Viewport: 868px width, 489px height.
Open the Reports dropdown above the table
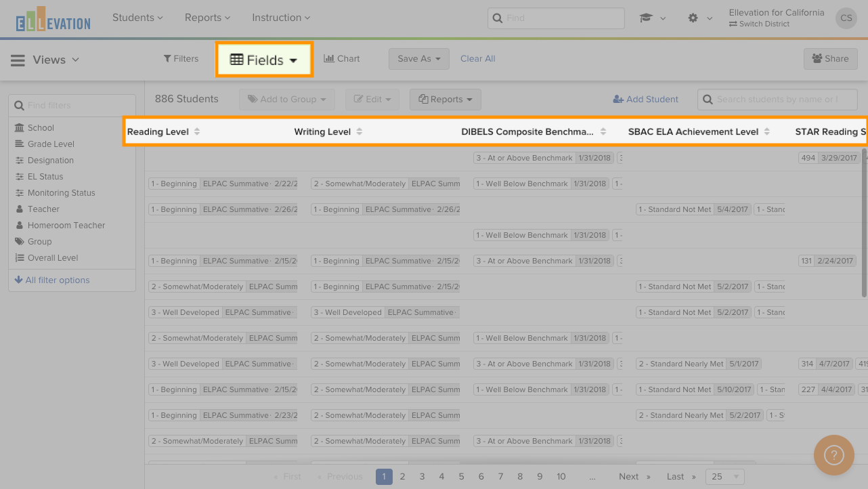446,100
